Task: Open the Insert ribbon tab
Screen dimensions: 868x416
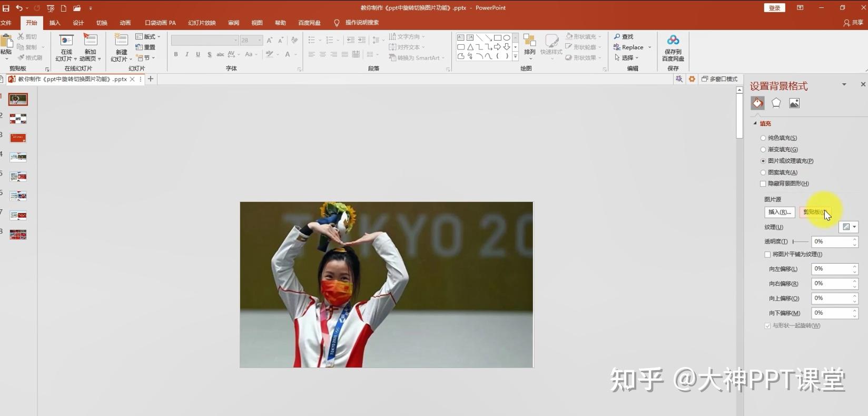Action: point(55,23)
